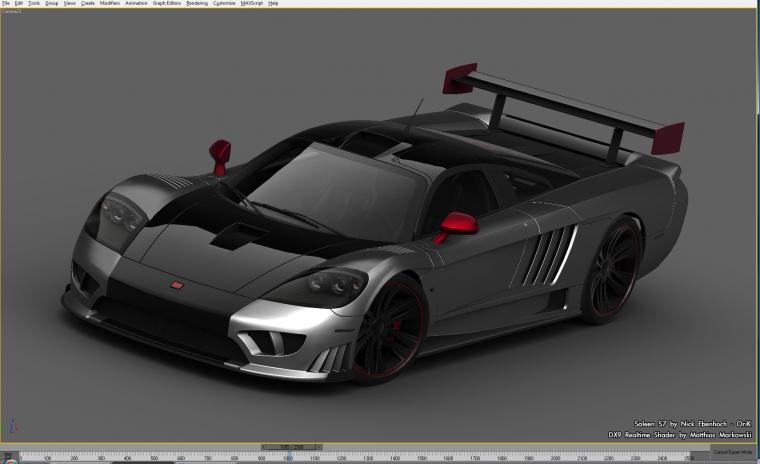
Task: Step to previous frame with slider left arrow
Action: pos(264,447)
